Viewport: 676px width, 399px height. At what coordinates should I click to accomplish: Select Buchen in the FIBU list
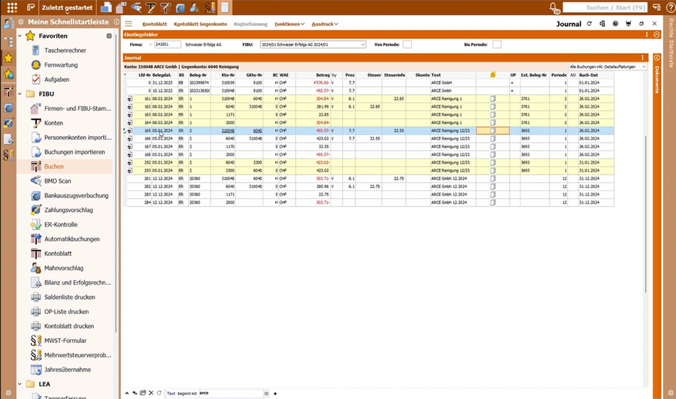[54, 167]
